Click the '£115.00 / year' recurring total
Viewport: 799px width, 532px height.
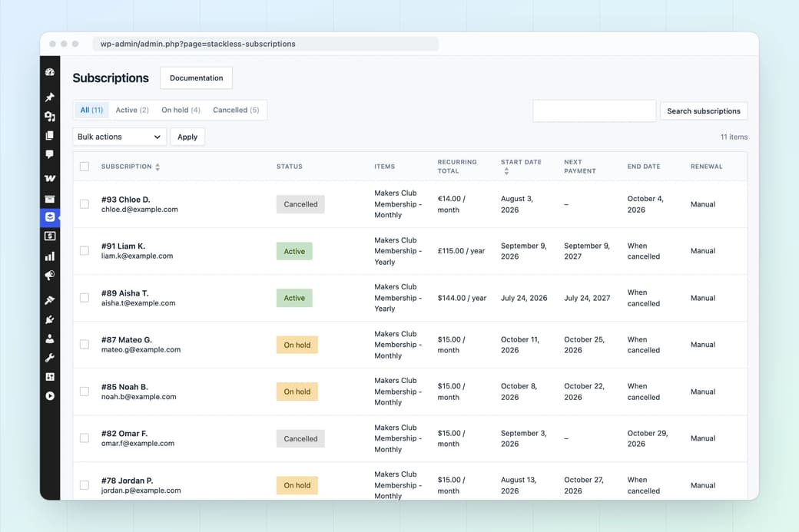[461, 251]
